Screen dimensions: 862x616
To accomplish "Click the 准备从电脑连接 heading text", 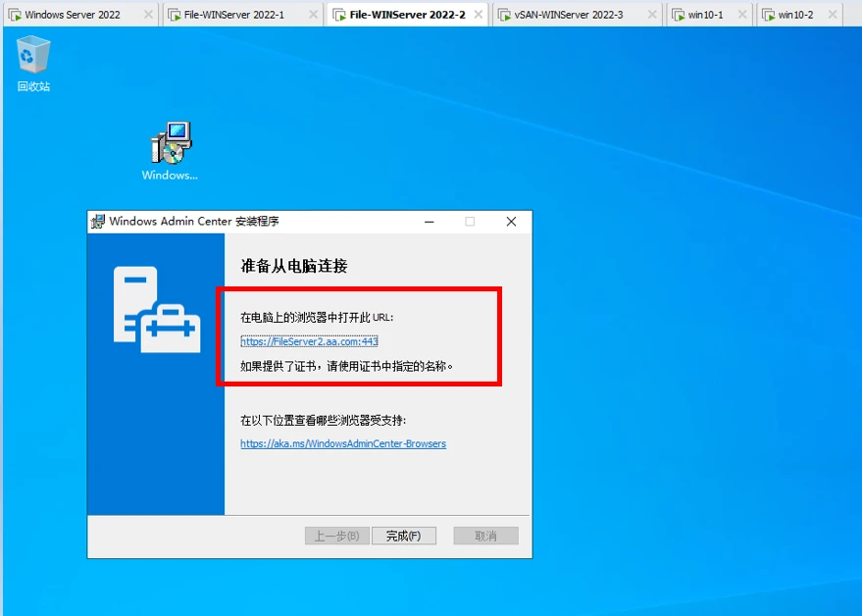I will 294,266.
